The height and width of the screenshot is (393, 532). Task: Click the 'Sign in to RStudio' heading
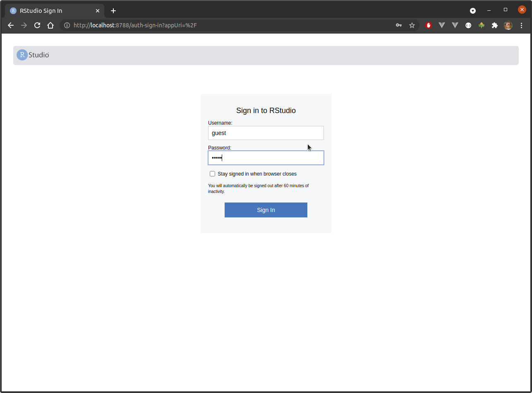(x=266, y=111)
